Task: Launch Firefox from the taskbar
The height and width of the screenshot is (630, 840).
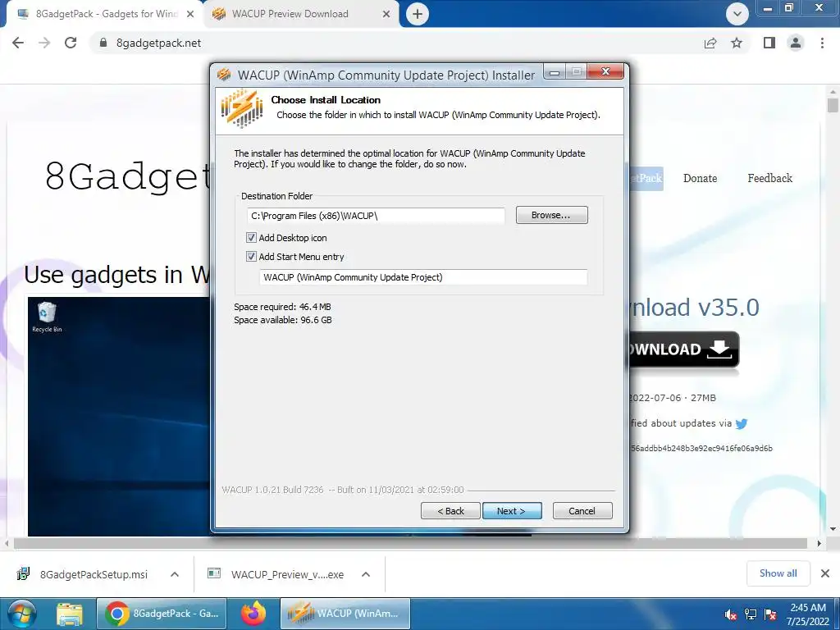Action: click(253, 614)
